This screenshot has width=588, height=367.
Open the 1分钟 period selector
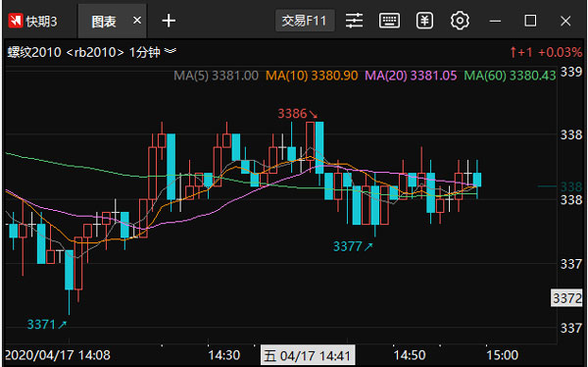145,52
